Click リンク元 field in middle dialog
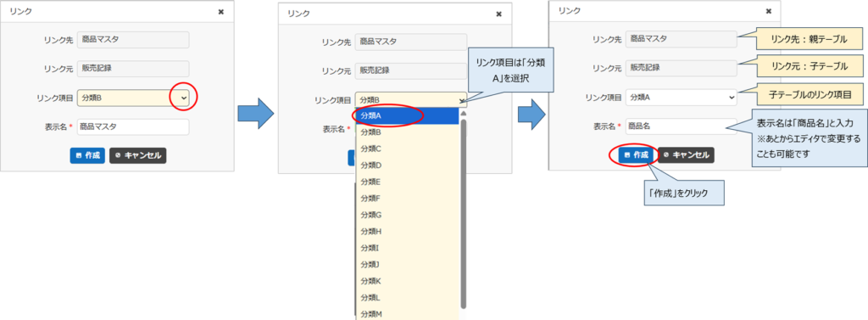The width and height of the screenshot is (868, 320). click(411, 70)
